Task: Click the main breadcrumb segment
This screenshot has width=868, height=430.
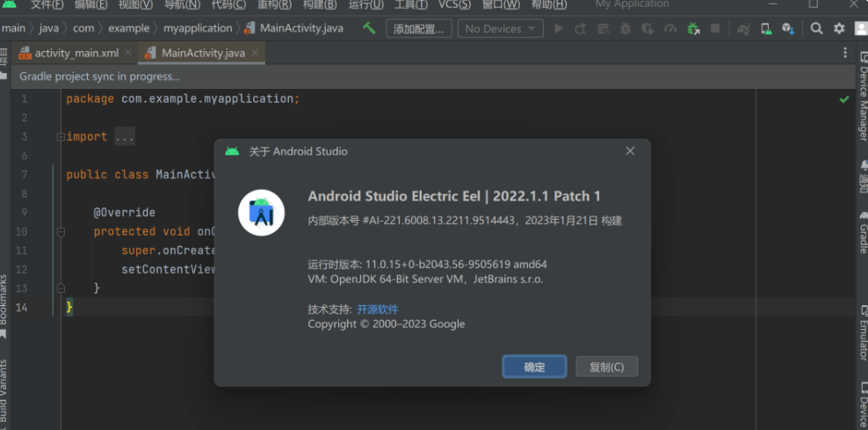Action: coord(14,28)
